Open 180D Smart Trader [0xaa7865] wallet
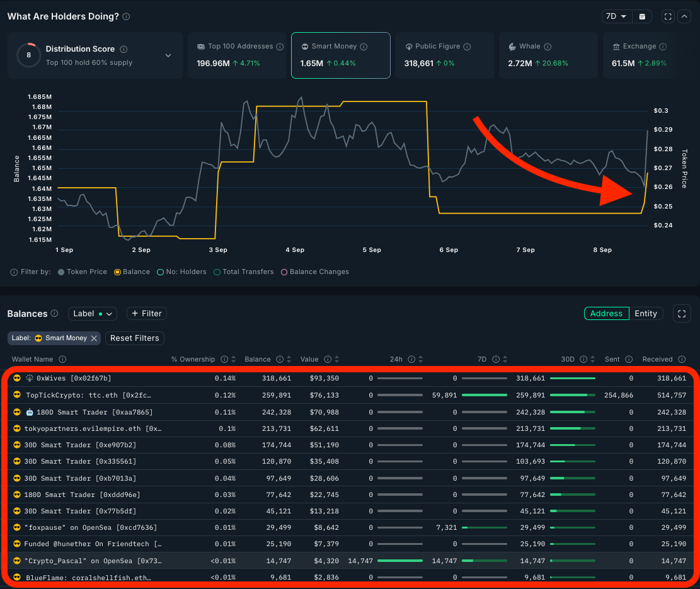The width and height of the screenshot is (700, 589). pyautogui.click(x=95, y=412)
